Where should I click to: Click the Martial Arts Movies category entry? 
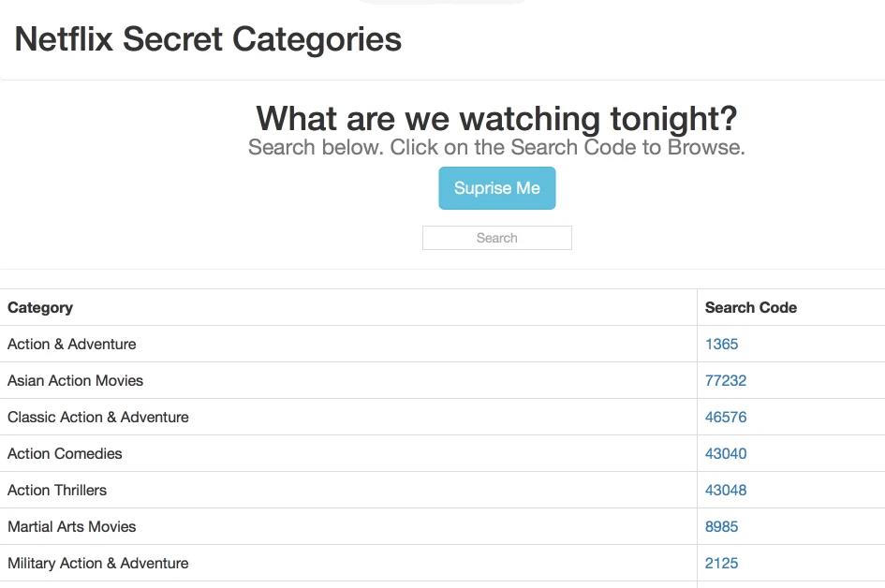tap(69, 526)
